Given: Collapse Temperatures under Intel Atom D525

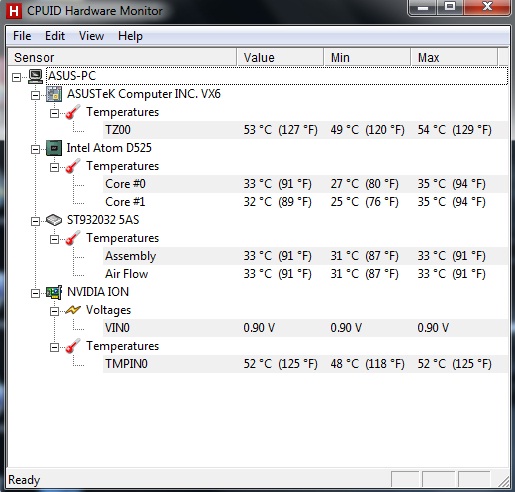Looking at the screenshot, I should click(54, 168).
